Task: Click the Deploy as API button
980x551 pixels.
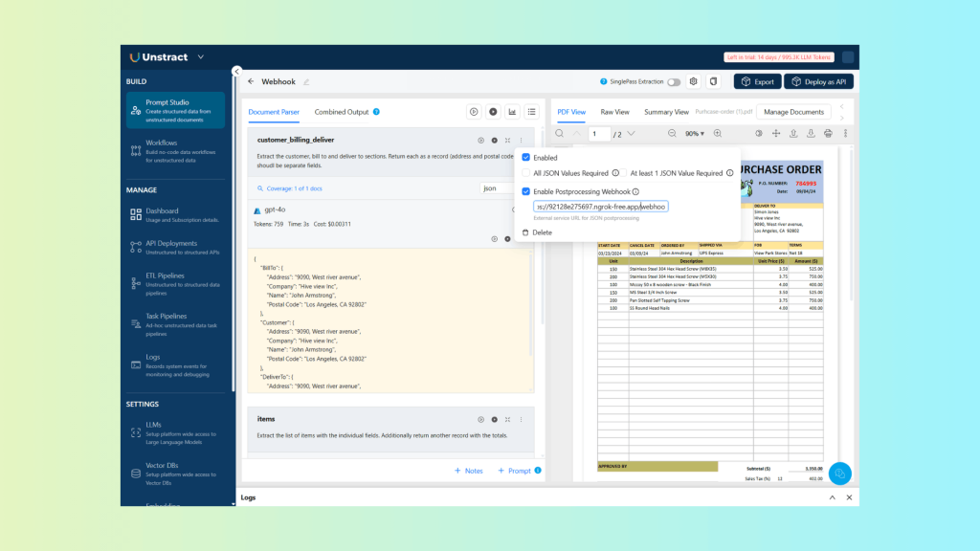Action: pyautogui.click(x=819, y=82)
